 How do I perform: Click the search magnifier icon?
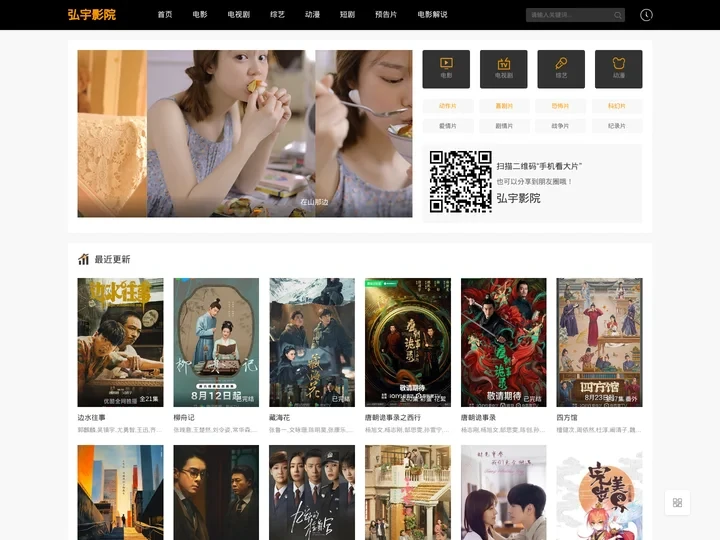[618, 15]
